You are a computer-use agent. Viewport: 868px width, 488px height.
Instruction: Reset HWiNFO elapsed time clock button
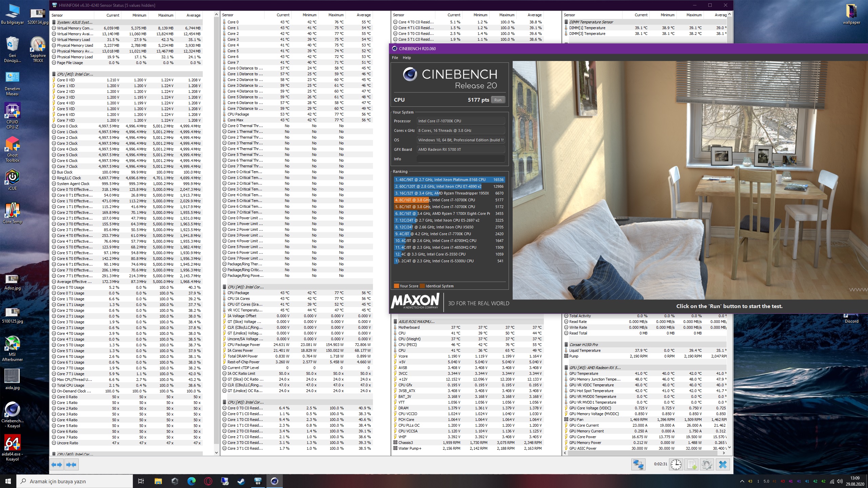[x=676, y=465]
